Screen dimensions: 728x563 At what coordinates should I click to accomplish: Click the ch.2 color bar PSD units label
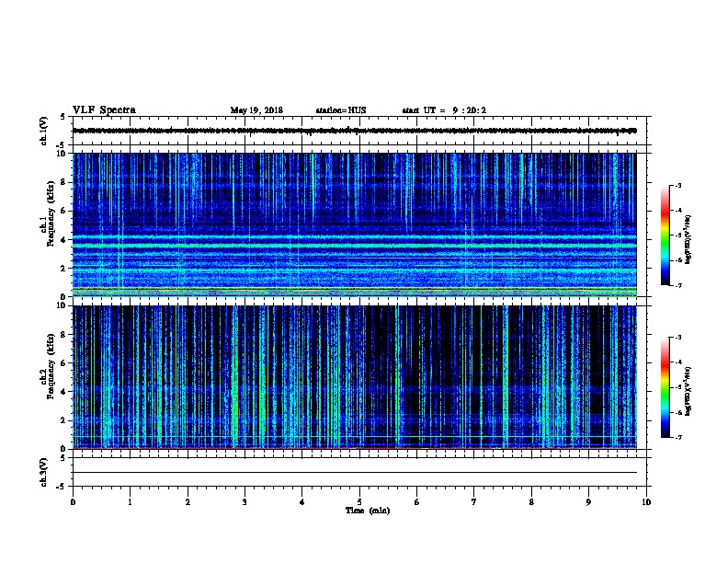point(688,391)
